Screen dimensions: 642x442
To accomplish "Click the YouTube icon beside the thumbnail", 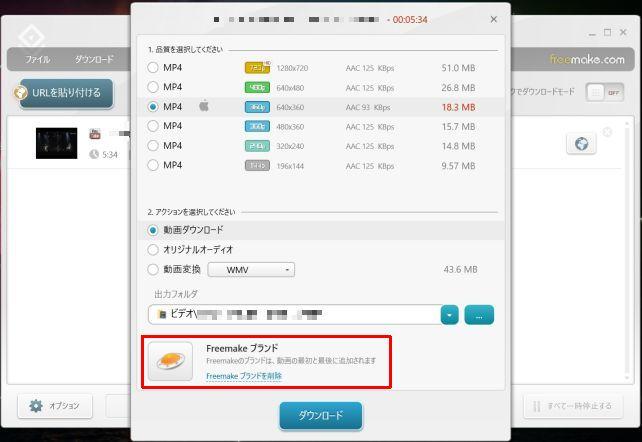I will coord(95,133).
